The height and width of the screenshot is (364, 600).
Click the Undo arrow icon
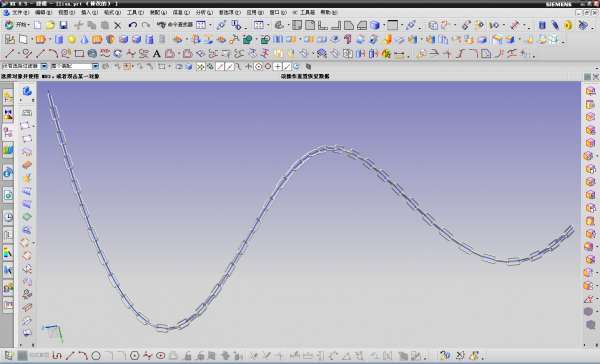pyautogui.click(x=132, y=25)
